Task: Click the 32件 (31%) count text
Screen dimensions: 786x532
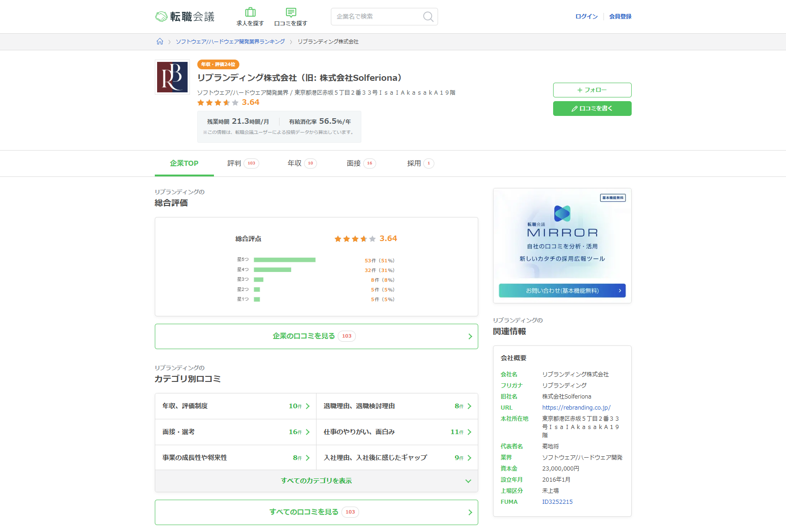Action: 379,270
